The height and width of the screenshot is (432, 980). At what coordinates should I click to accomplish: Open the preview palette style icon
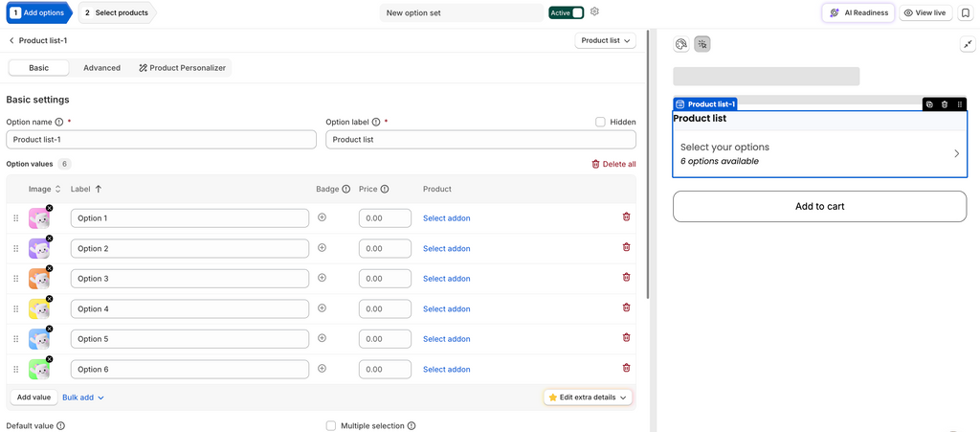click(681, 44)
